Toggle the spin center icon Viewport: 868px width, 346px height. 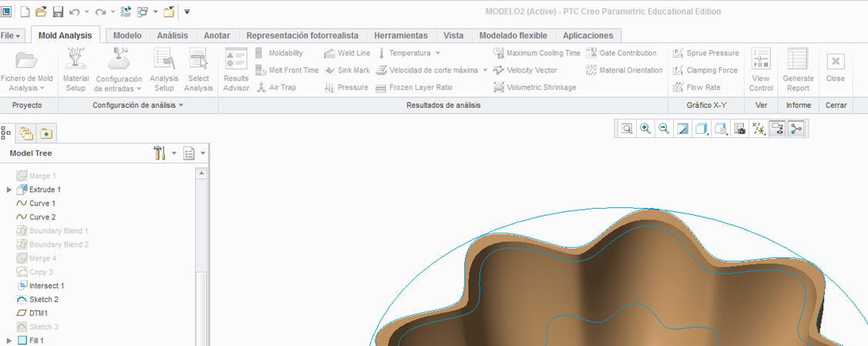[796, 129]
